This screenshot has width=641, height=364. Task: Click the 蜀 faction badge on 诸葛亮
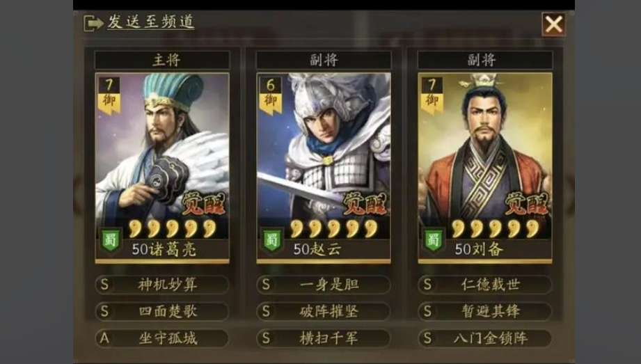click(x=111, y=240)
